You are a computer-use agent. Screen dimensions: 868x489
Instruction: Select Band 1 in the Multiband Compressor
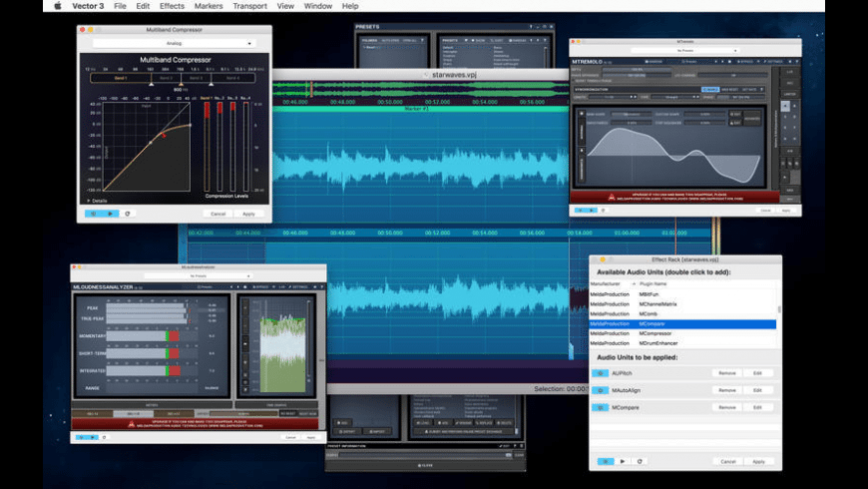click(x=121, y=77)
